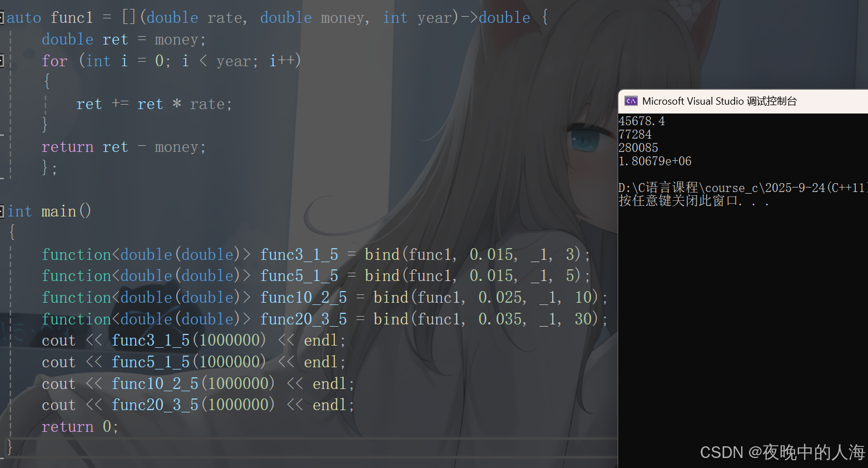Screen dimensions: 868x468
Task: Click the 0.015 rate in func3_1_5 bind
Action: (x=492, y=254)
